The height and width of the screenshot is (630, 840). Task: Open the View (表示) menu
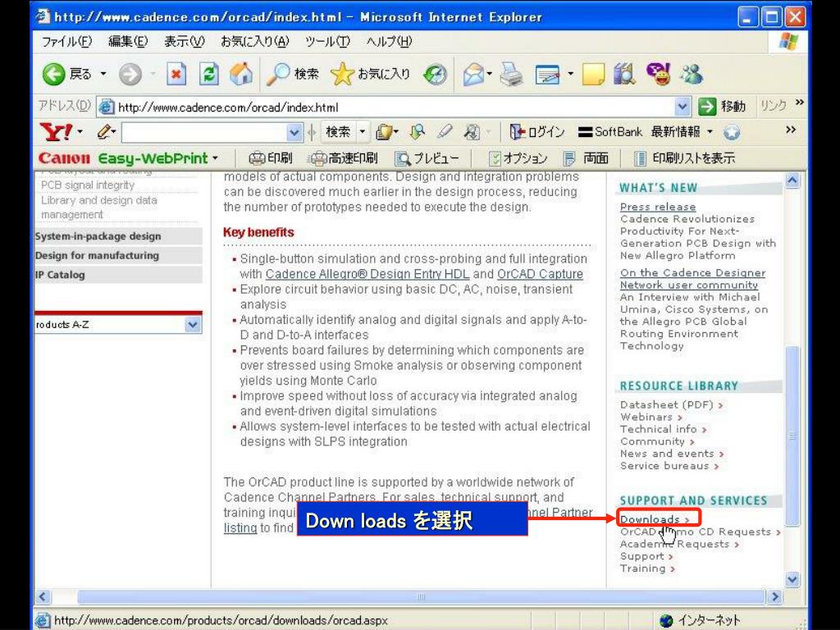pos(185,41)
